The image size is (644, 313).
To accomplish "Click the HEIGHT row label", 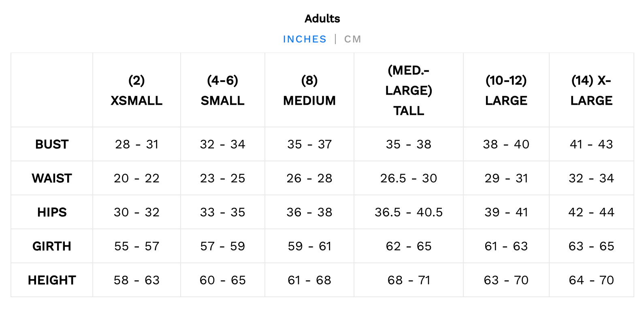I will [52, 280].
